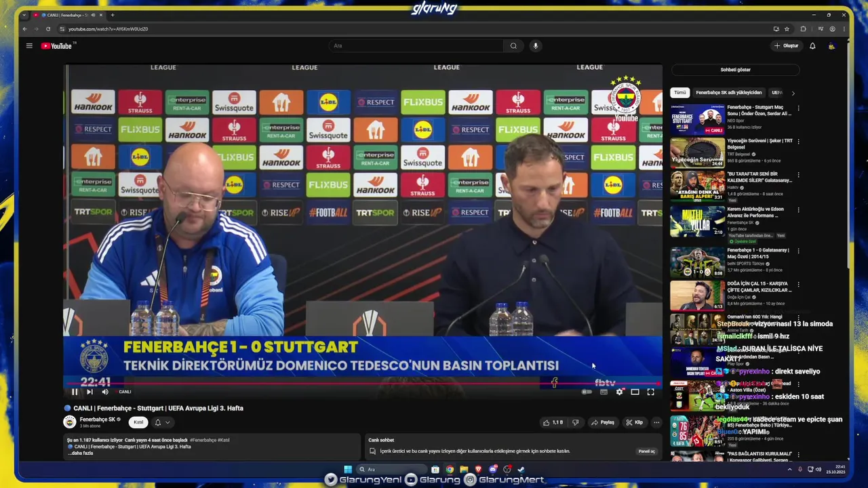Open File Explorer from the taskbar
The height and width of the screenshot is (488, 868).
pos(464,469)
